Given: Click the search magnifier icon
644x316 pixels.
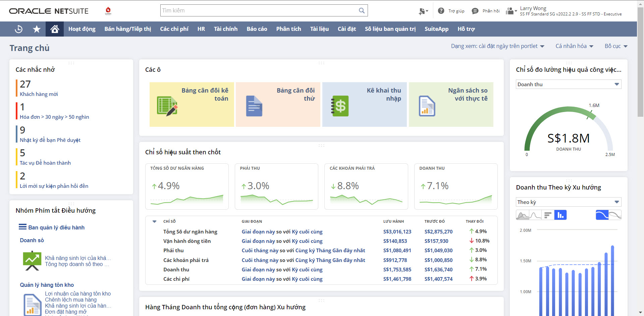Looking at the screenshot, I should (x=362, y=10).
